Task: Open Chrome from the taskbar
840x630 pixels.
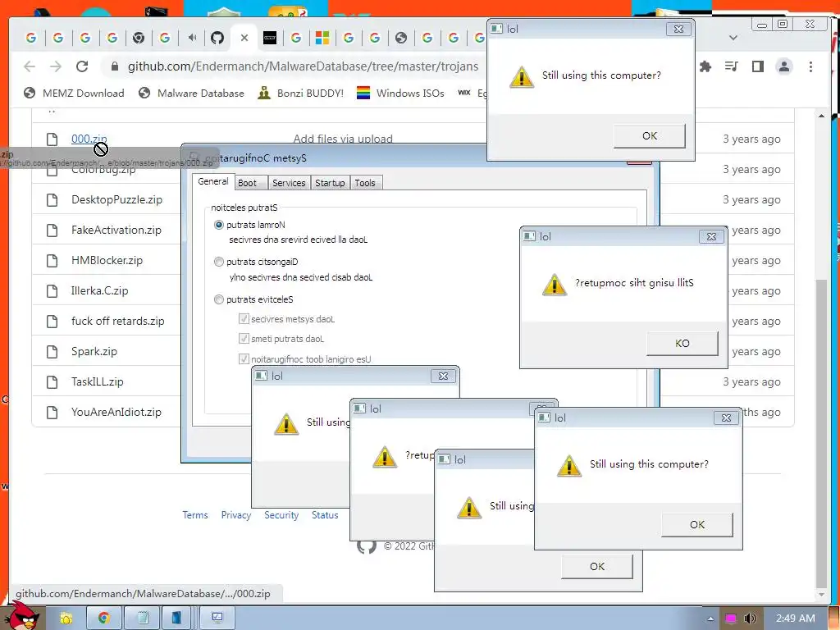Action: point(104,618)
